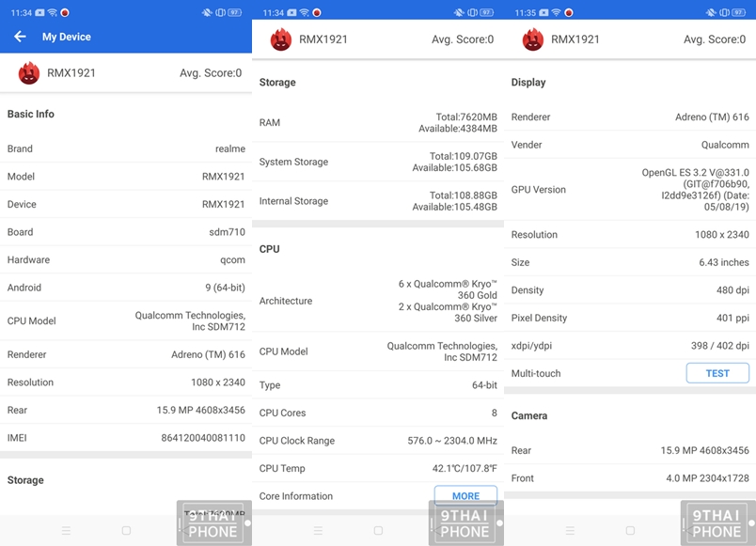The height and width of the screenshot is (546, 756).
Task: Tap the AnTuTu logo under the My Device header
Action: [x=29, y=73]
